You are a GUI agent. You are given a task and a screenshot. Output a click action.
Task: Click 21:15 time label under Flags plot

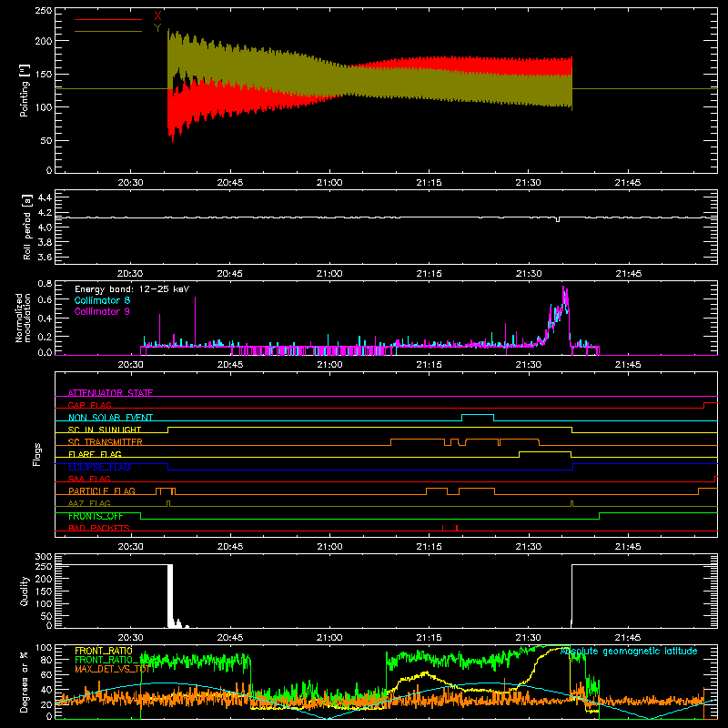tap(429, 547)
